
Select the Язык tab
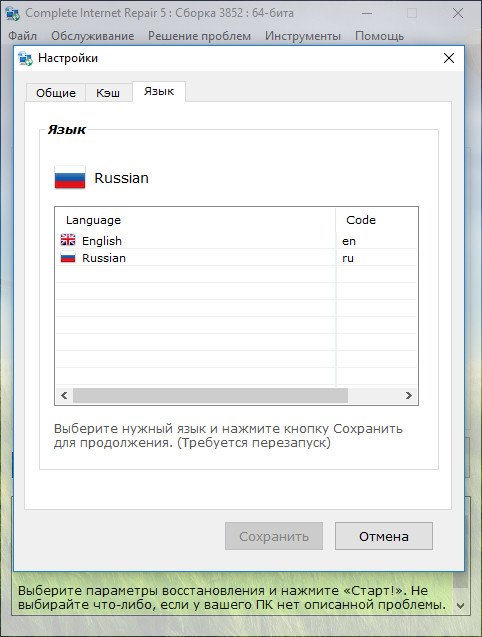pos(159,91)
